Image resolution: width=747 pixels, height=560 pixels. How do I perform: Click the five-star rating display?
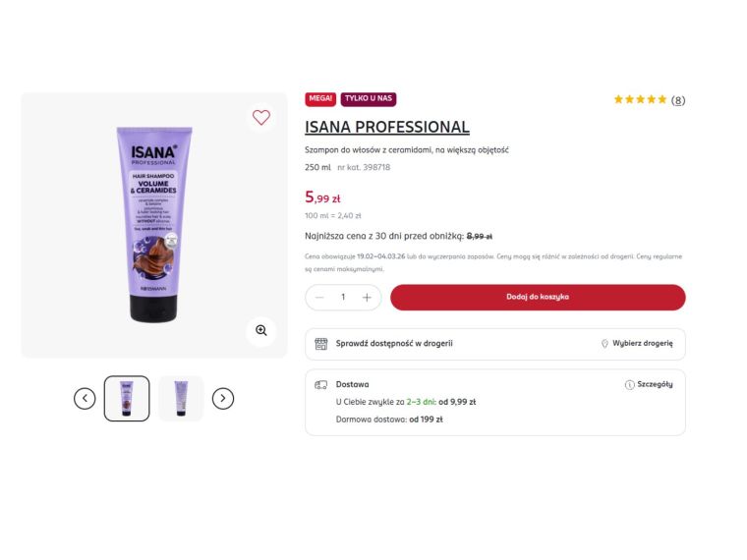(x=640, y=99)
